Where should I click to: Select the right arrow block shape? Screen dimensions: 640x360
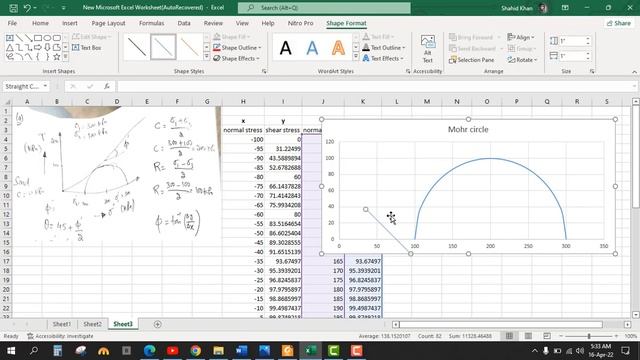(38, 48)
